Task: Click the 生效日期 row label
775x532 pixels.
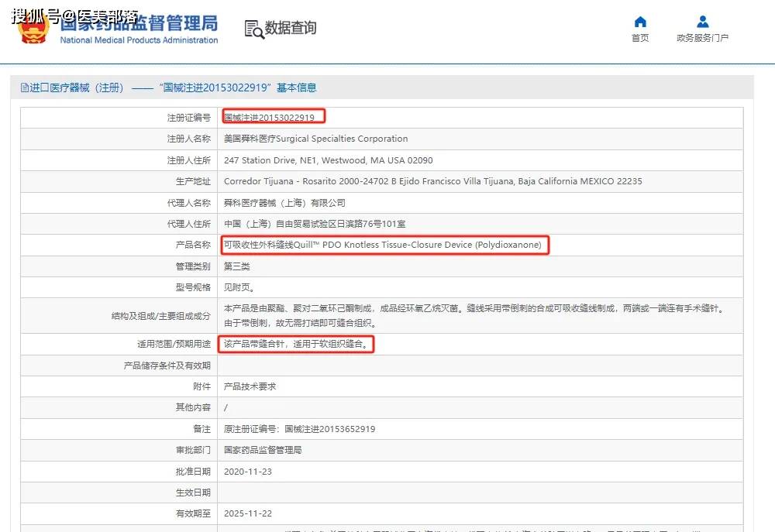Action: 193,493
